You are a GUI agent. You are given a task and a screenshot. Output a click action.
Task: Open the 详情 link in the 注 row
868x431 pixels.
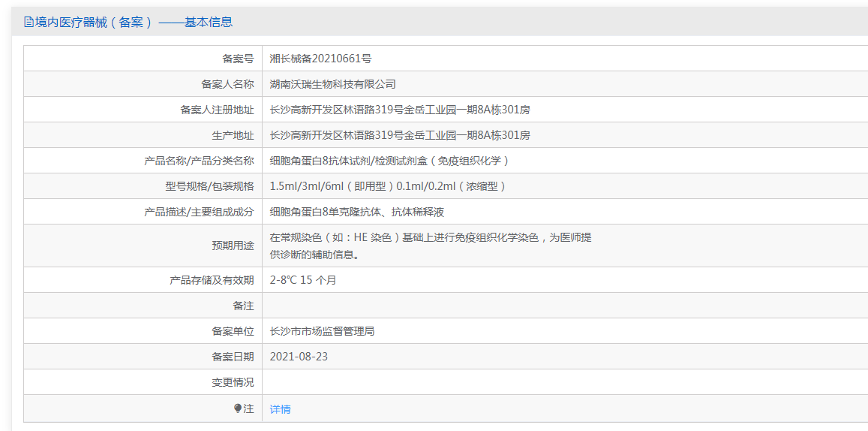pyautogui.click(x=280, y=409)
